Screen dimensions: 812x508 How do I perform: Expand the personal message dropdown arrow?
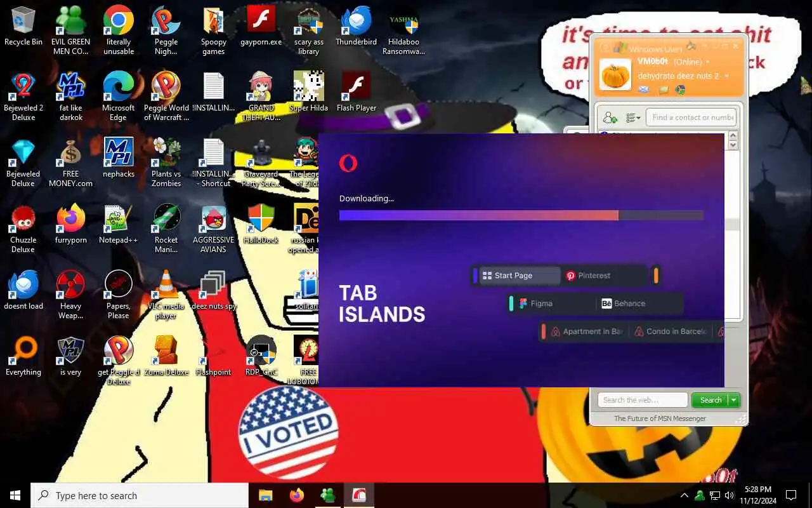pos(727,76)
